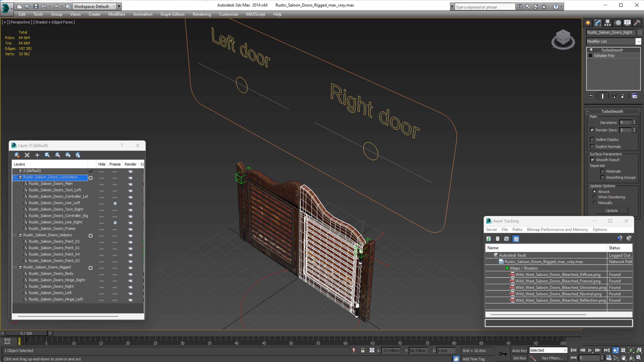This screenshot has width=644, height=362.
Task: Collapse Rustic_Saloon_Doors_Controllers layer tree
Action: point(15,177)
